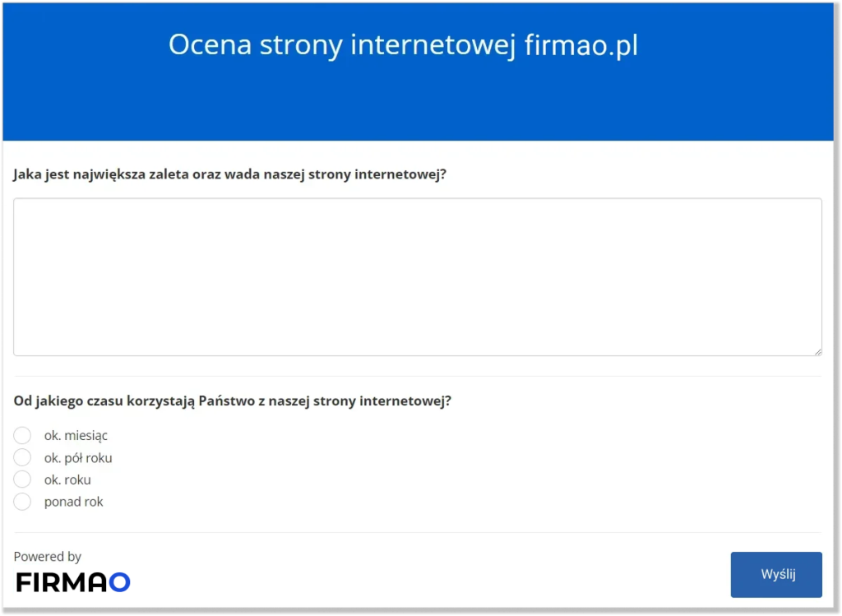This screenshot has height=616, width=842.
Task: Click the "ok. pół roku" label text
Action: pyautogui.click(x=78, y=458)
